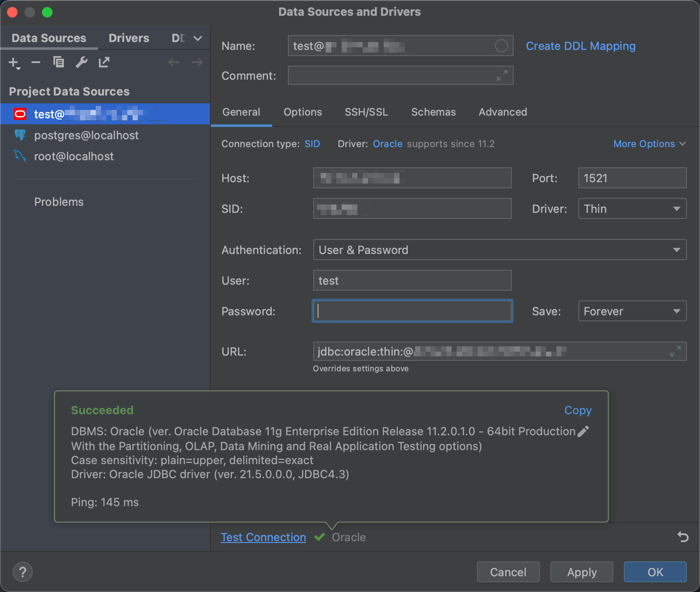This screenshot has height=592, width=700.
Task: Click the green success checkmark
Action: coord(319,537)
